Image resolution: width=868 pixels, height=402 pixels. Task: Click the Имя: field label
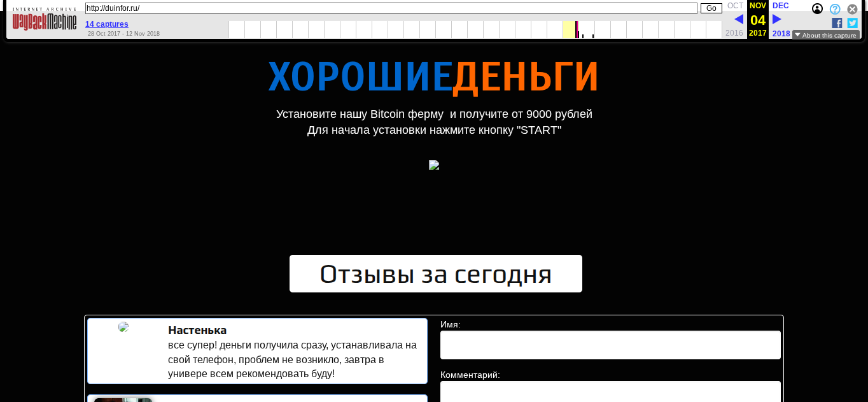(x=451, y=324)
